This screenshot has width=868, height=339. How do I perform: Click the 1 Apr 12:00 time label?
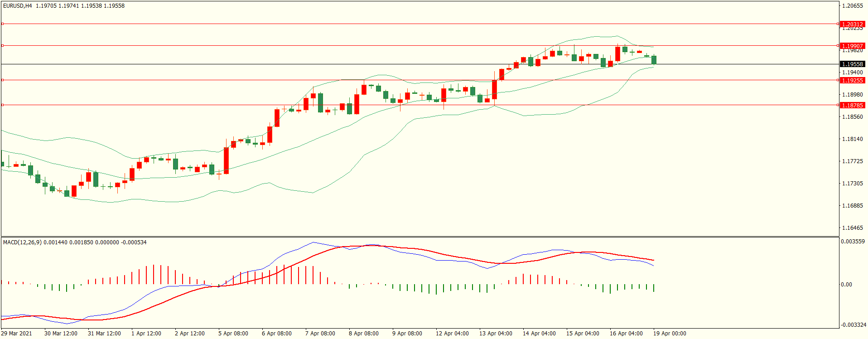pos(146,334)
